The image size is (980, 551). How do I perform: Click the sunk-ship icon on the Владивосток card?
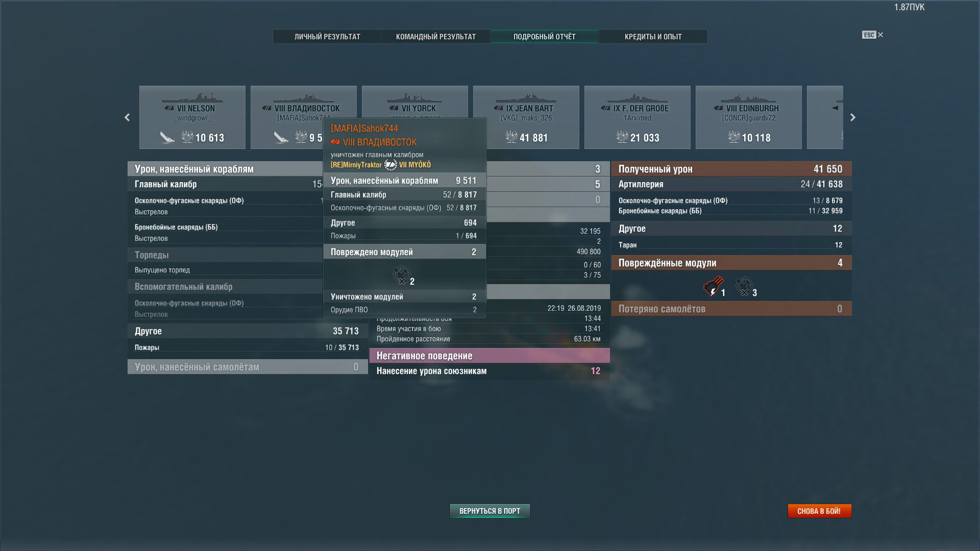[x=281, y=137]
